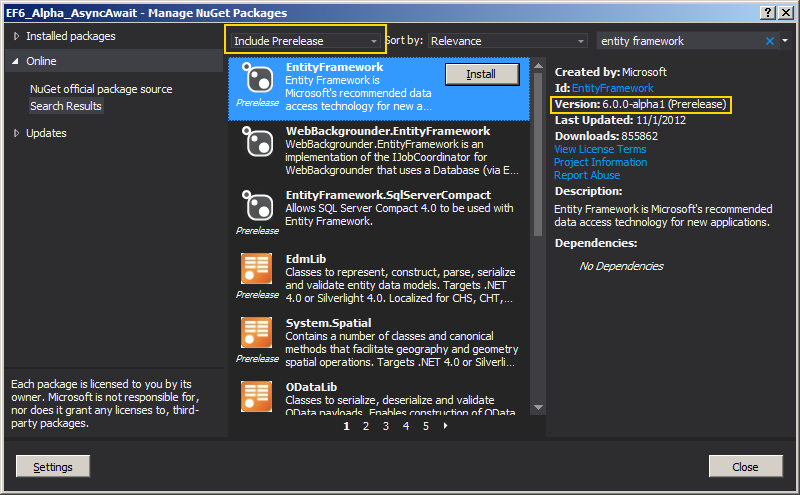This screenshot has width=800, height=495.
Task: Click the ODataLib package icon
Action: (258, 397)
